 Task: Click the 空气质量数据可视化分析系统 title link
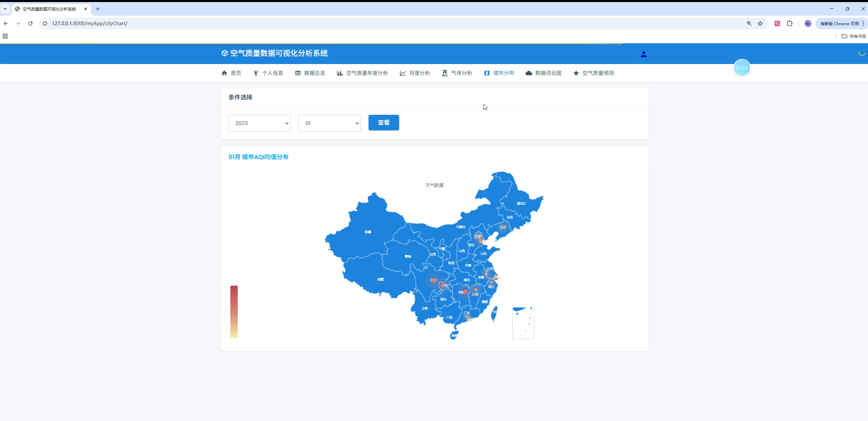(x=279, y=53)
